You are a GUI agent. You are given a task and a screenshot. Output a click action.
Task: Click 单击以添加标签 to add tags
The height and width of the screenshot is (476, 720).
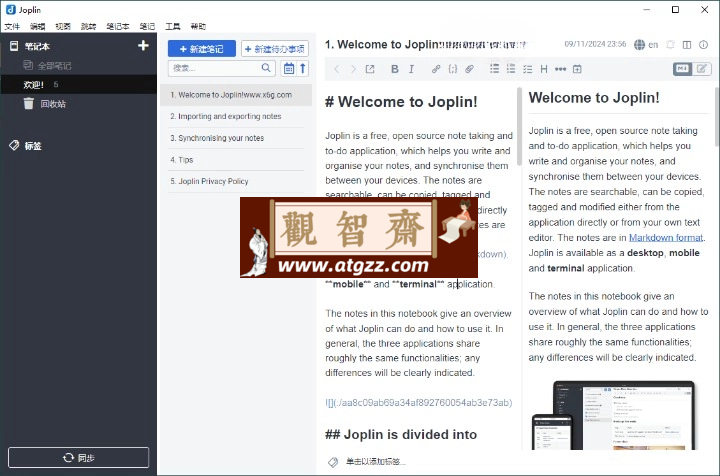point(376,461)
